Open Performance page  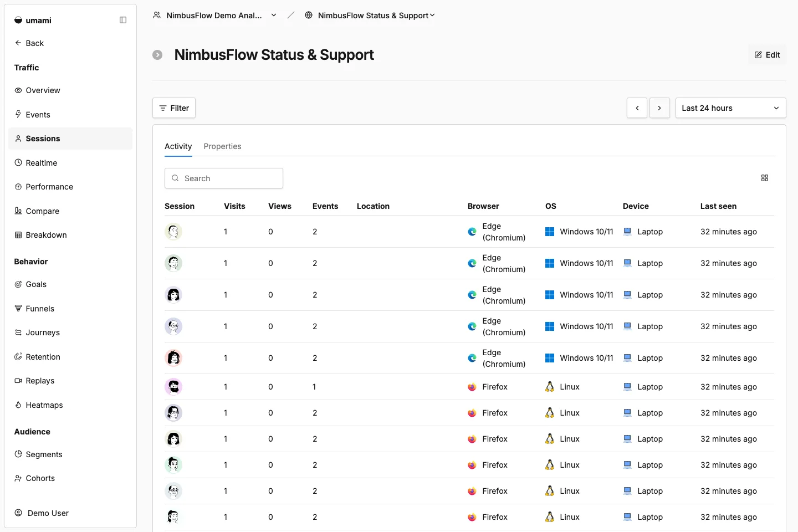(x=70, y=187)
